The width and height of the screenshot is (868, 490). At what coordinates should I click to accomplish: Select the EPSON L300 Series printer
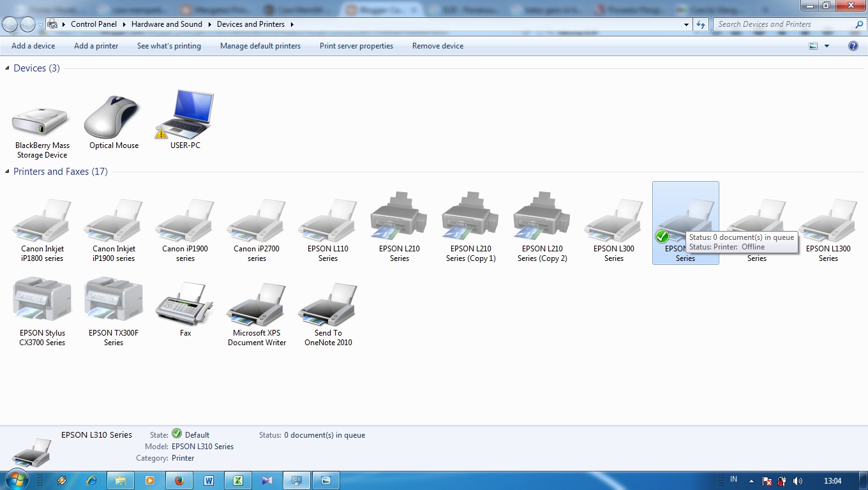click(x=614, y=230)
